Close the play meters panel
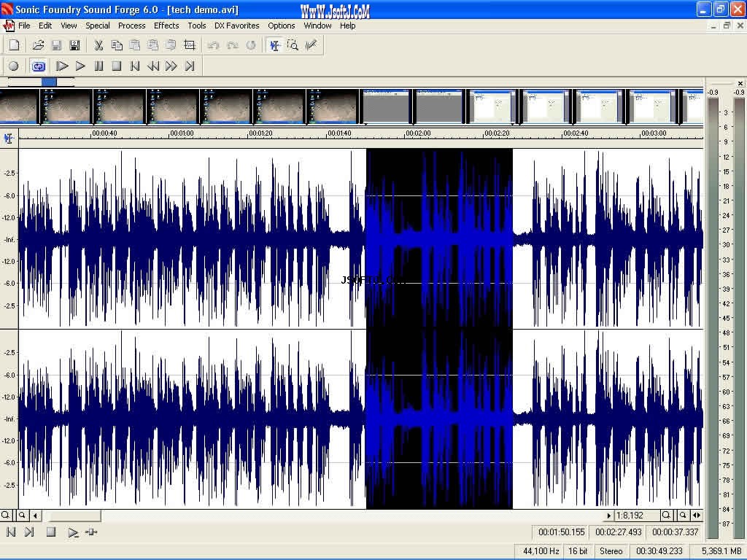 pos(740,83)
